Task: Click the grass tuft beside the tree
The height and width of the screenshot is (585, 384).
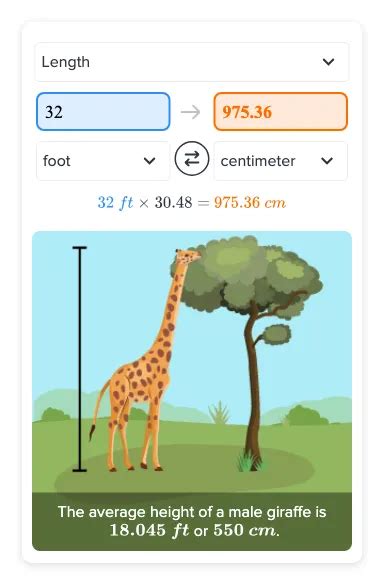Action: (x=248, y=461)
